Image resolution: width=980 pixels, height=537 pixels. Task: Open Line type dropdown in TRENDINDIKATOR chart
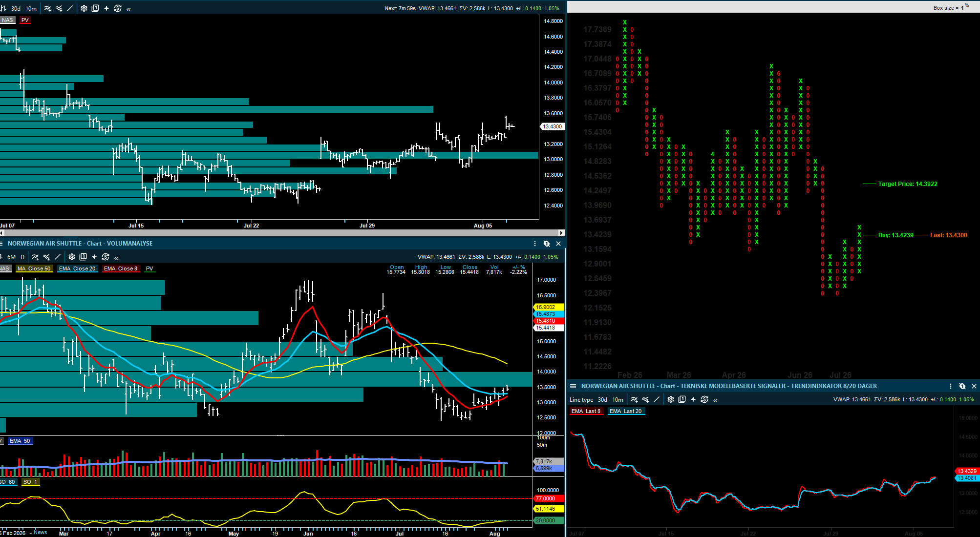click(581, 399)
